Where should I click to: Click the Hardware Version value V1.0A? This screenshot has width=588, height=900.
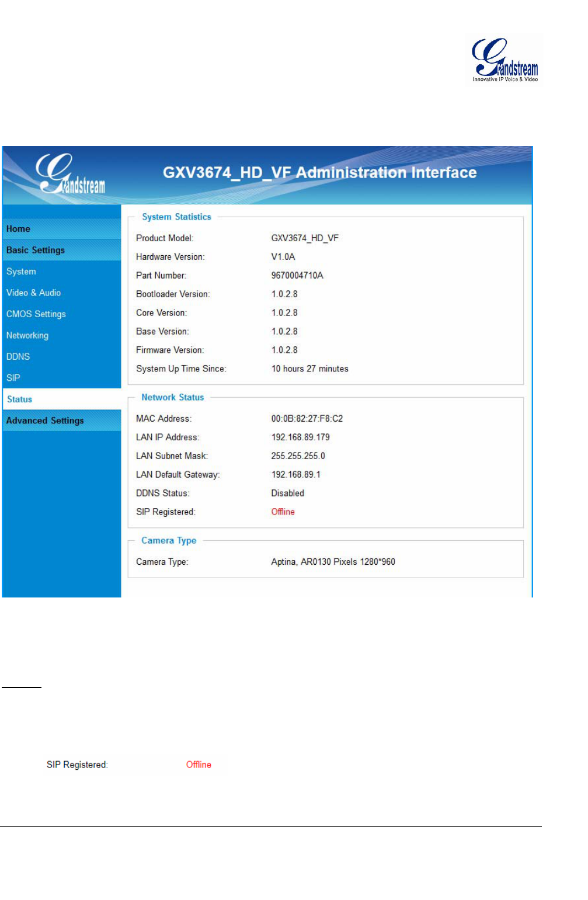pos(283,257)
